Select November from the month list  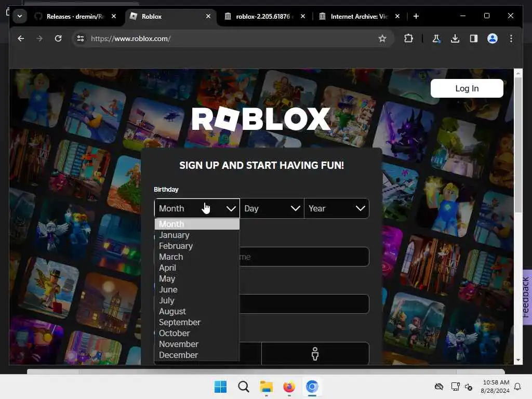197,344
